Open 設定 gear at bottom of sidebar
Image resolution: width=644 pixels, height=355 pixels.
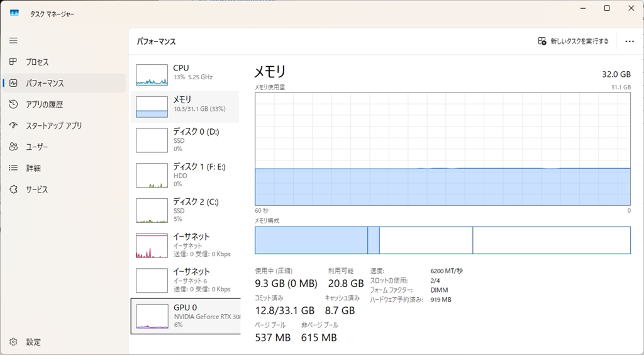point(13,342)
